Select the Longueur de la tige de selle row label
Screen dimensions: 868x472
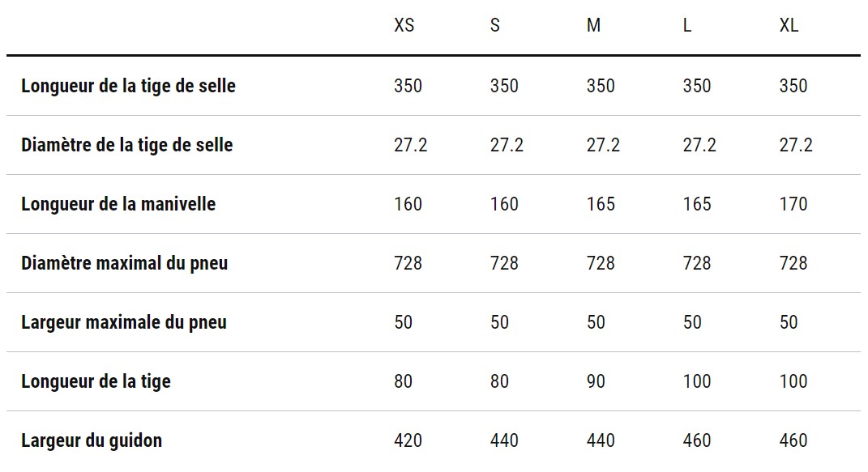pyautogui.click(x=128, y=86)
